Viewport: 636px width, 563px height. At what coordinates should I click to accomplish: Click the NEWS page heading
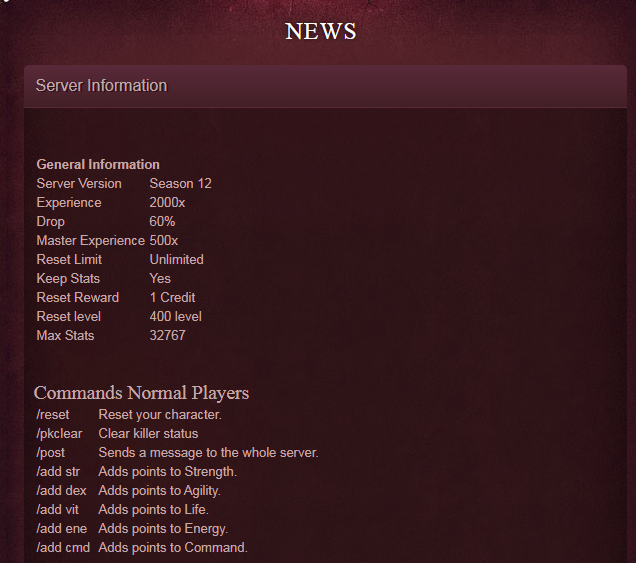tap(320, 31)
